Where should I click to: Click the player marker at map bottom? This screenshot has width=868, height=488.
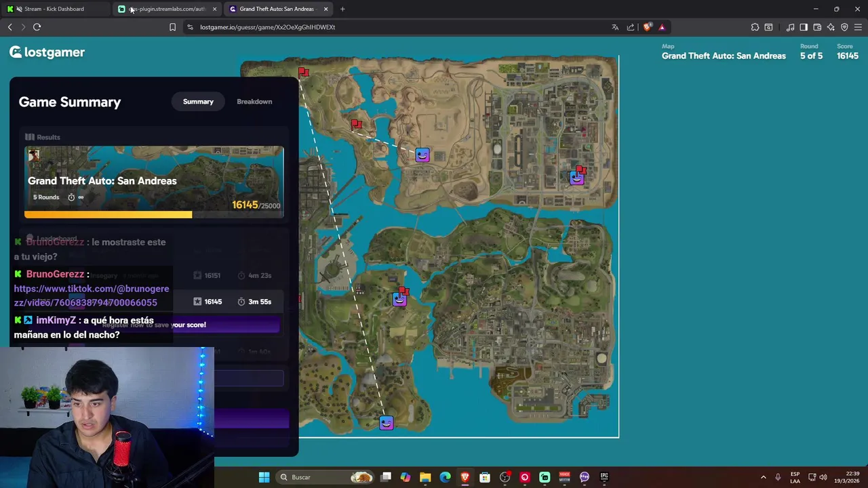pyautogui.click(x=386, y=423)
